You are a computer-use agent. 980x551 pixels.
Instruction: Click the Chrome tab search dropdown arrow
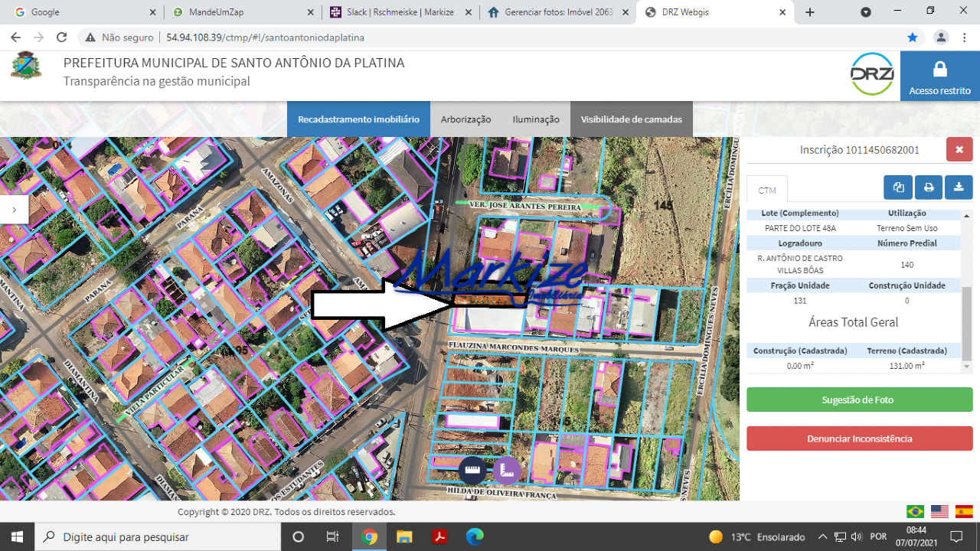coord(866,12)
